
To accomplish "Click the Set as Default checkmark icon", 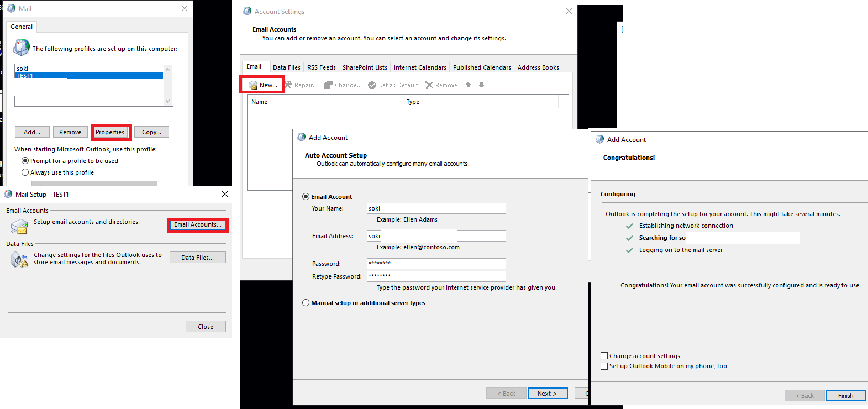I will click(372, 85).
